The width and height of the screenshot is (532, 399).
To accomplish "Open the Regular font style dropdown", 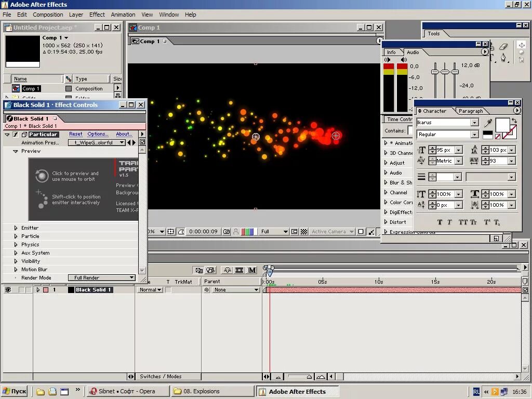I will click(474, 135).
